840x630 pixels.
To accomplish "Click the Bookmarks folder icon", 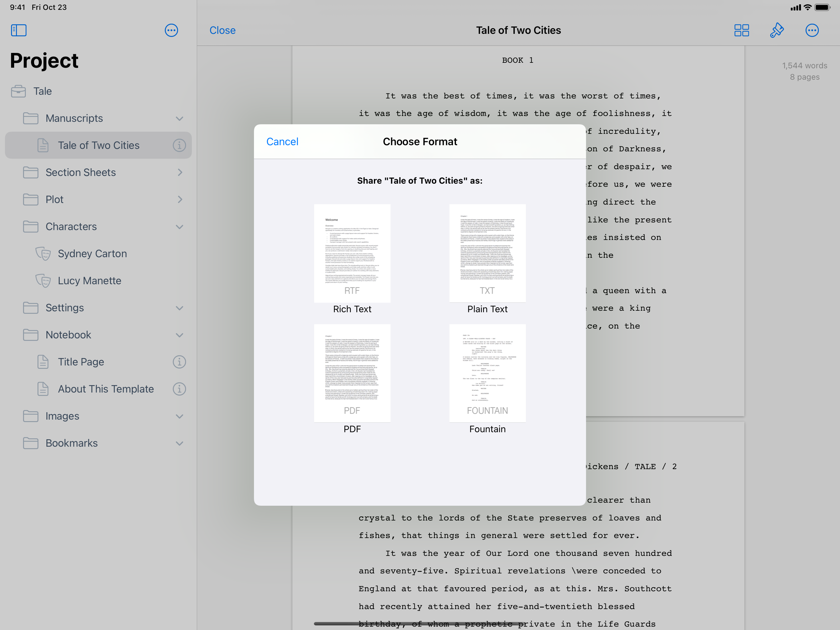I will (x=30, y=443).
